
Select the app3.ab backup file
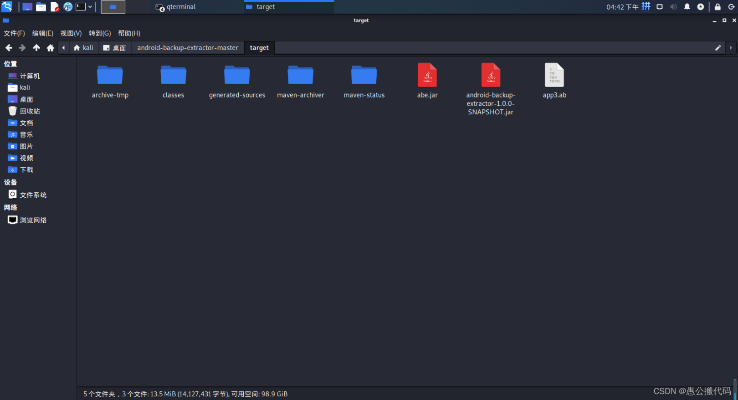(x=554, y=75)
